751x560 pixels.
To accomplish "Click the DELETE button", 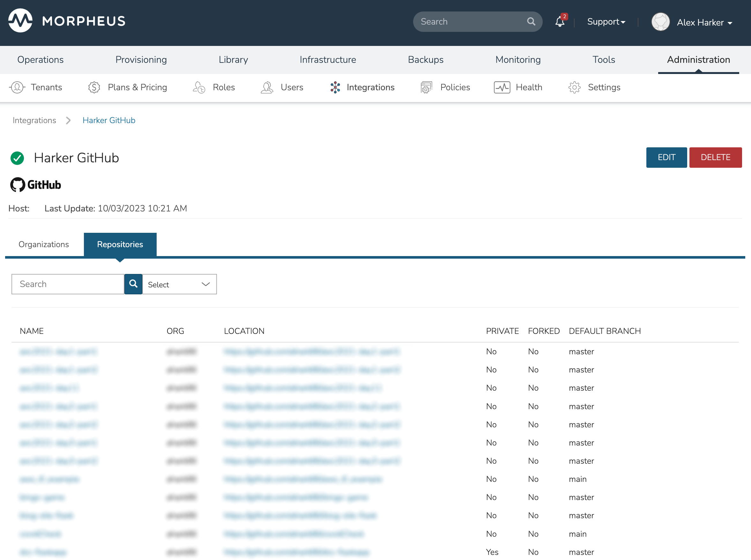I will (715, 157).
